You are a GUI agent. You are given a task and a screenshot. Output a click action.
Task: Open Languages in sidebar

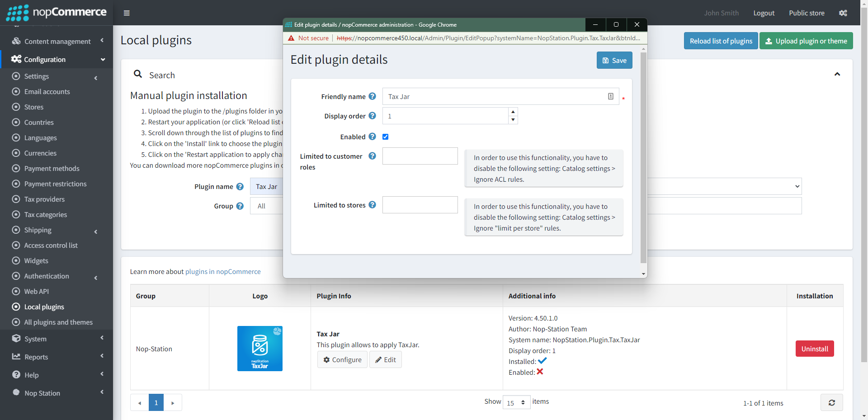41,138
